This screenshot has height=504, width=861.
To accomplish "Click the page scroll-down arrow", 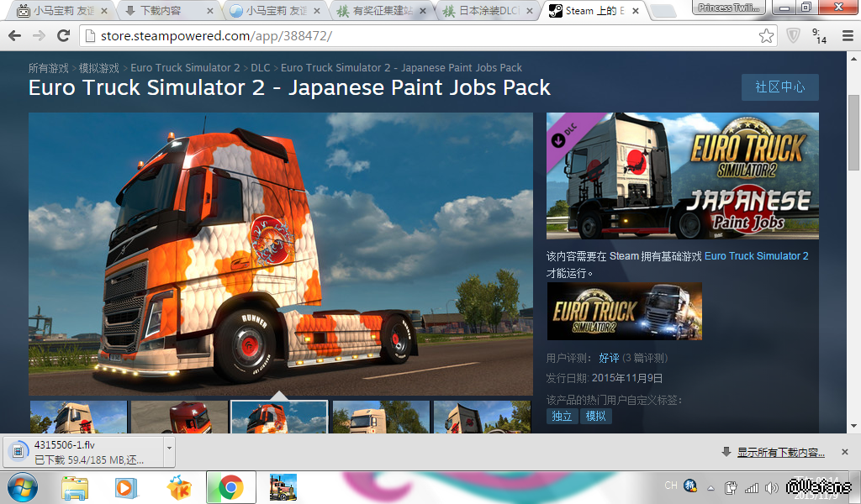I will tap(854, 426).
